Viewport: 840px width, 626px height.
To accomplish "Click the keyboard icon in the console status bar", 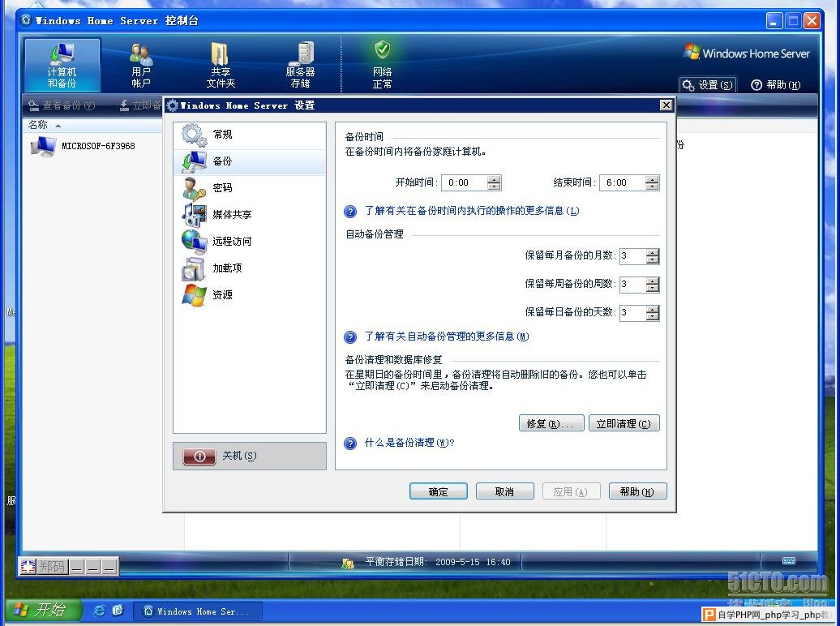I will [x=789, y=560].
